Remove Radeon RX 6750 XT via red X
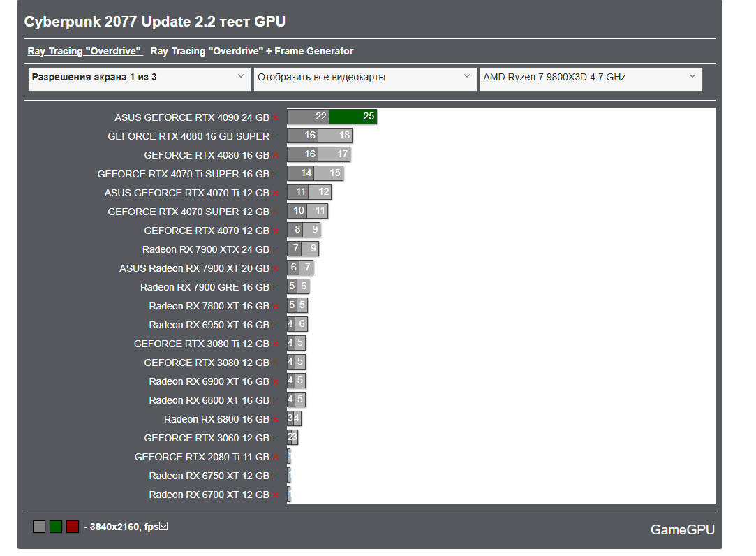The image size is (756, 556). (275, 476)
